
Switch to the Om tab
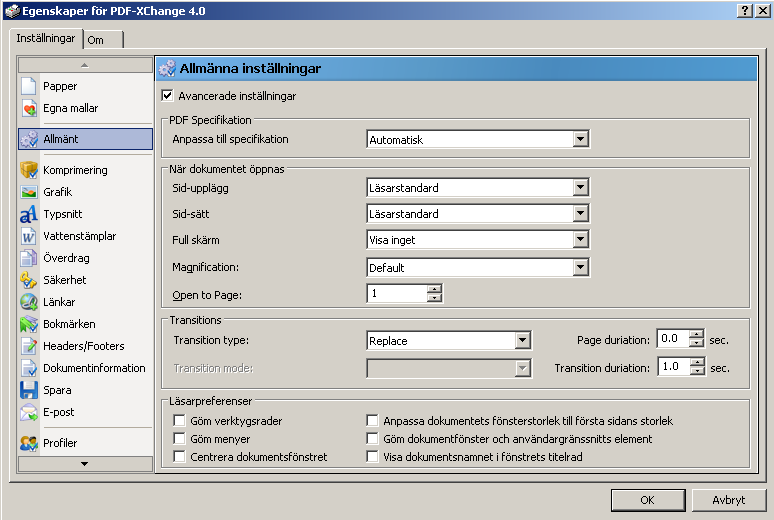point(103,40)
